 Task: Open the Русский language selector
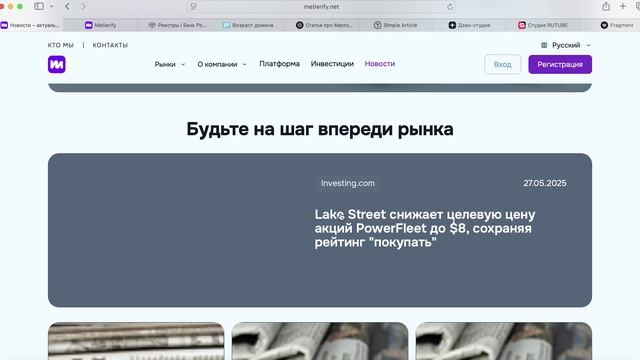pyautogui.click(x=566, y=45)
